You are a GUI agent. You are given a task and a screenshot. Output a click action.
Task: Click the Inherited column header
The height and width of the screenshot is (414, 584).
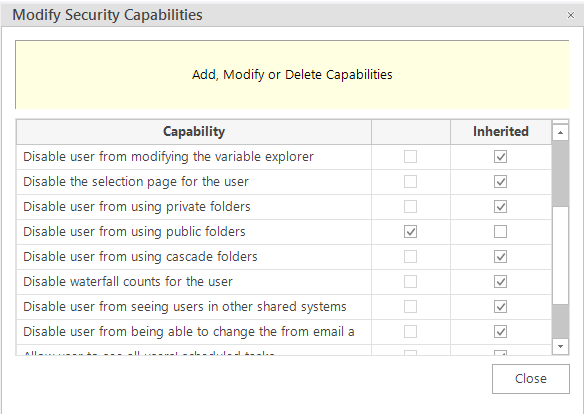click(x=501, y=132)
